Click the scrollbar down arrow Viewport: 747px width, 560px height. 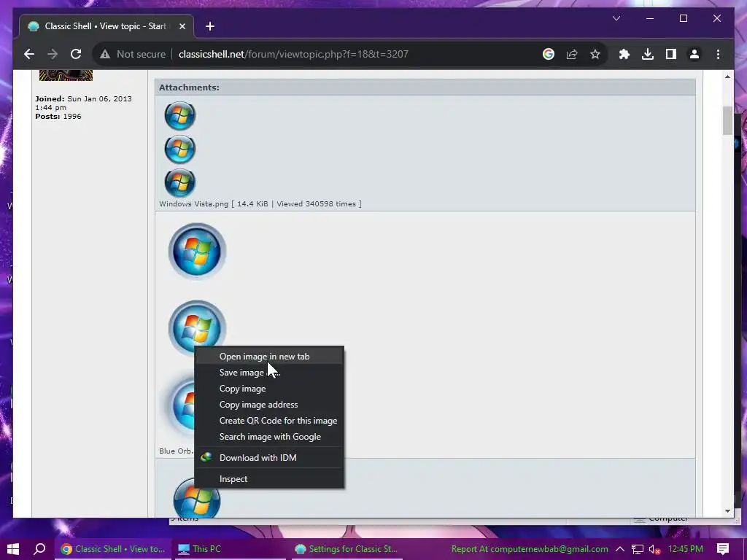coord(727,511)
